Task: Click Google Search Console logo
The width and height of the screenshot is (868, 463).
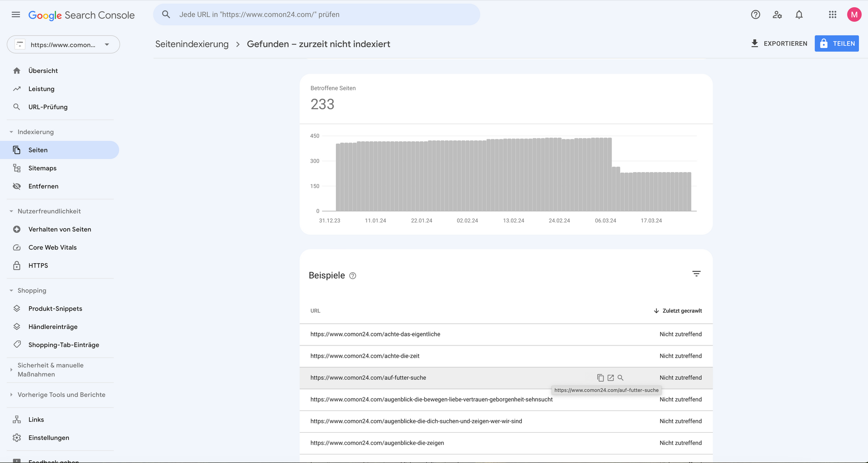Action: pos(81,15)
